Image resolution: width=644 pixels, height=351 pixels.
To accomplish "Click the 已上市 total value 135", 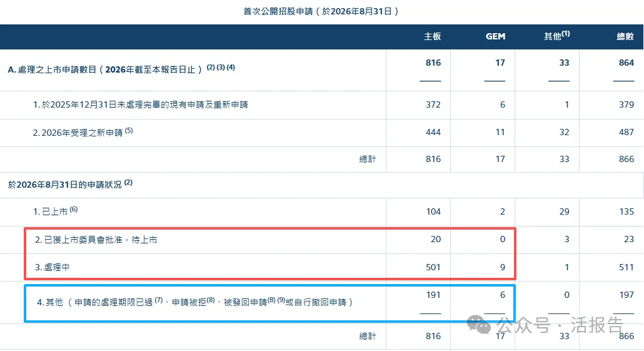I will (x=626, y=211).
